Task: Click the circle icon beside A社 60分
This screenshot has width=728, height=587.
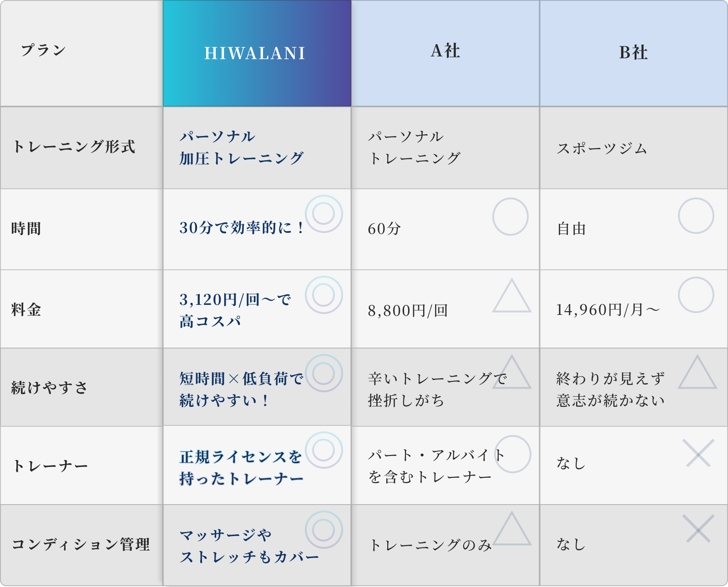Action: click(x=511, y=217)
